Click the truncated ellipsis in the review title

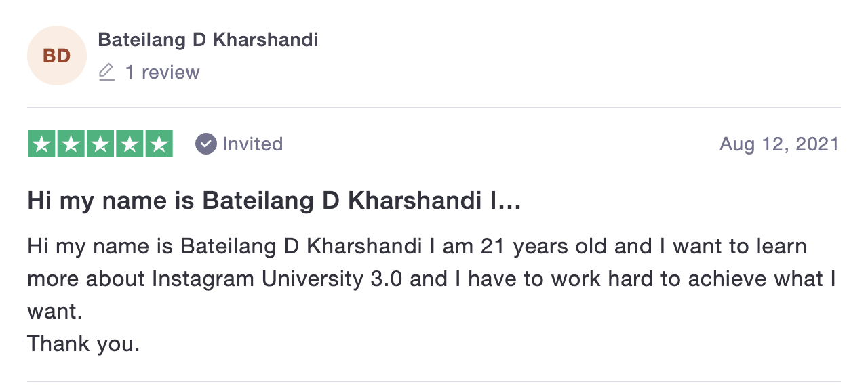pyautogui.click(x=510, y=201)
